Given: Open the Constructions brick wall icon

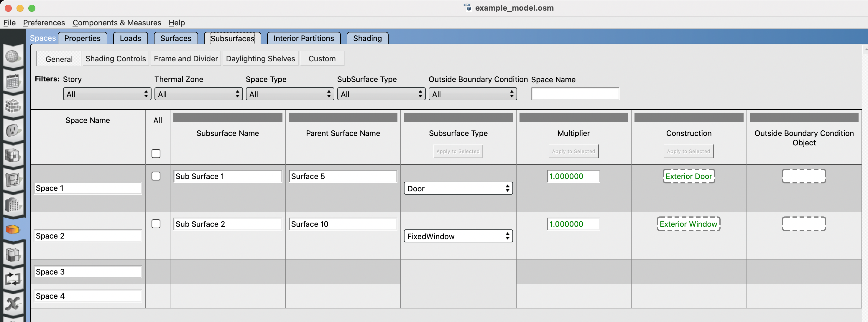Looking at the screenshot, I should [x=12, y=106].
